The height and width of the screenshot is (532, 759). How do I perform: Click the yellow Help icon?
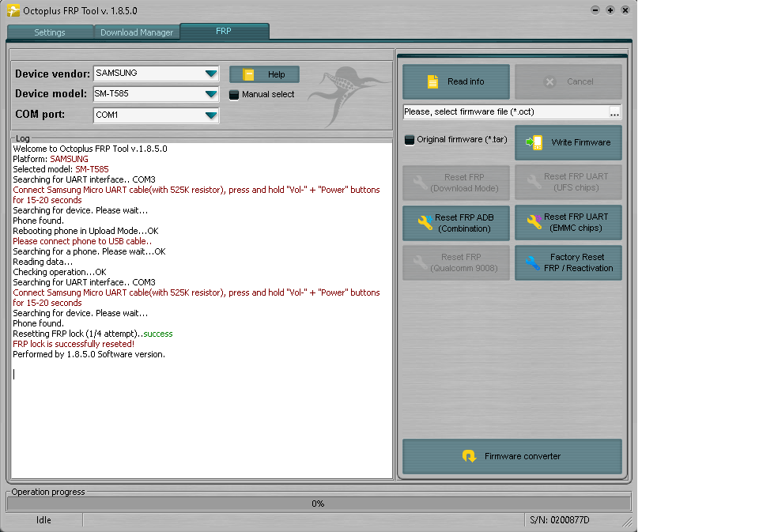pyautogui.click(x=248, y=74)
